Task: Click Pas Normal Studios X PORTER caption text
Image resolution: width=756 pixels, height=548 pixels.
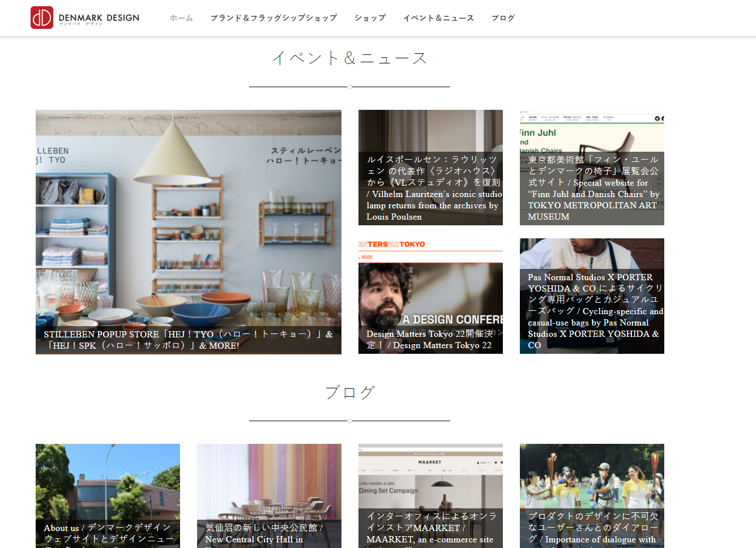Action: coord(595,311)
